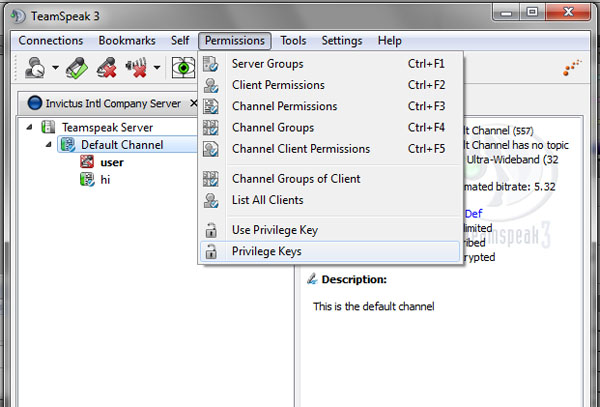Open the dropdown arrow beside mute speakers

157,68
